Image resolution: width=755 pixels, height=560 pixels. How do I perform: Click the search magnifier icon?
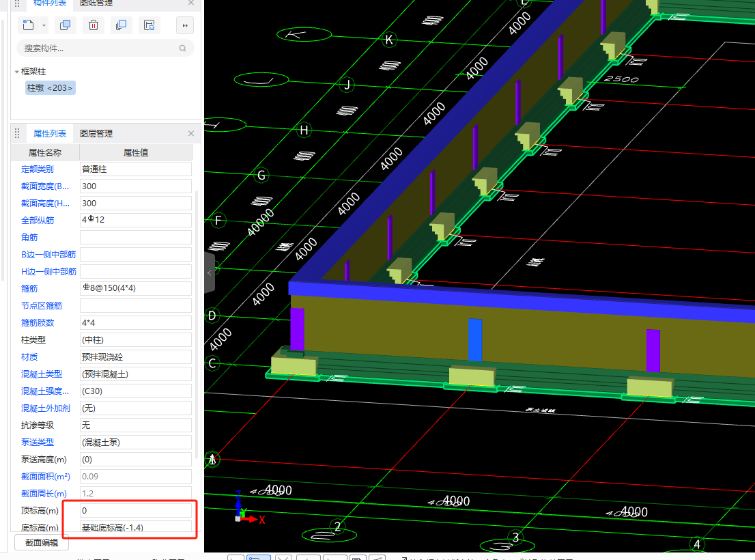pos(182,48)
